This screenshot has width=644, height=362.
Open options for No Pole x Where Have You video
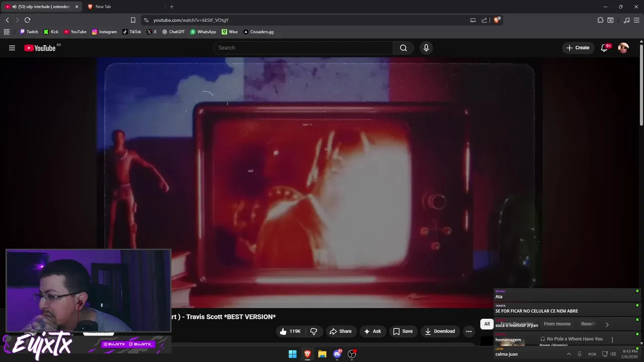point(612,340)
